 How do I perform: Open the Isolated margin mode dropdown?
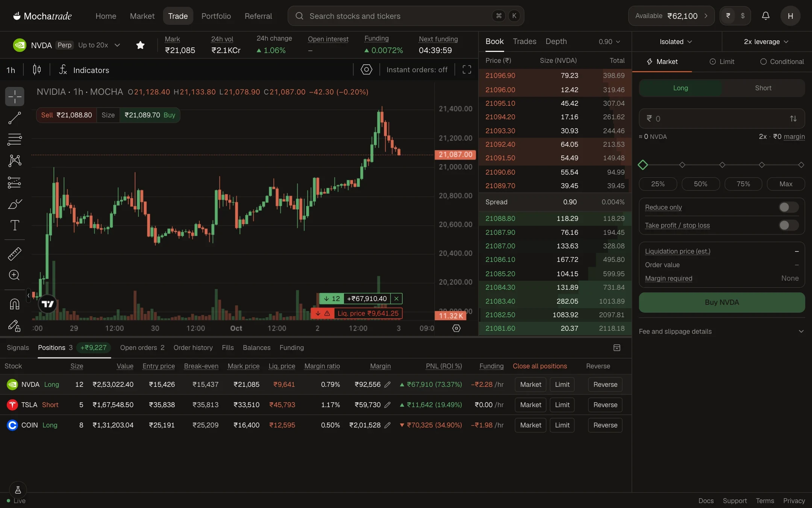tap(676, 42)
